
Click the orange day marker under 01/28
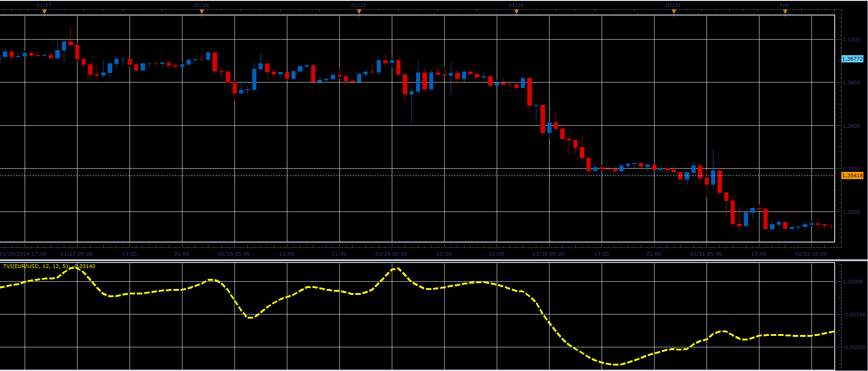202,12
